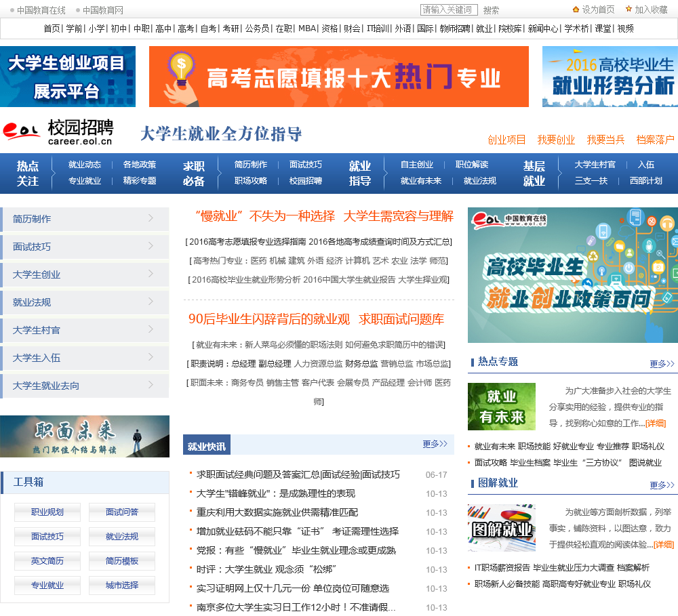Screen dimensions: 678x616
Task: Click the 职业规划 toolbox button
Action: [x=47, y=512]
